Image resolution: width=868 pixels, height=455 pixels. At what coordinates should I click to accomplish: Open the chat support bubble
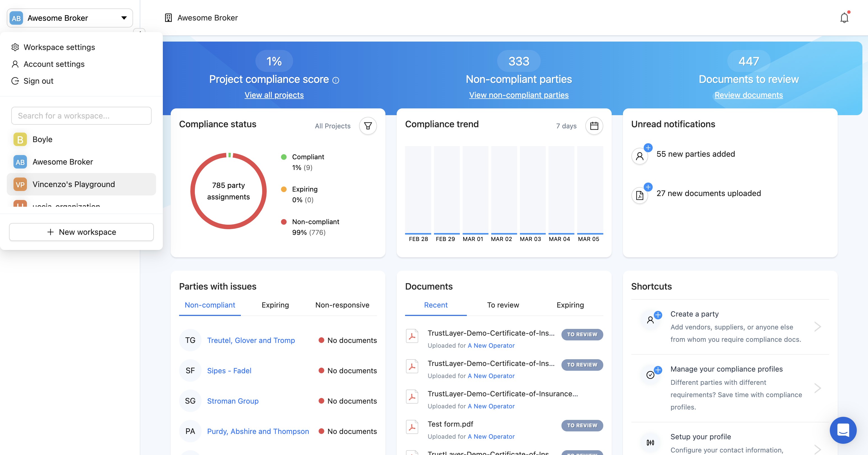pos(843,430)
